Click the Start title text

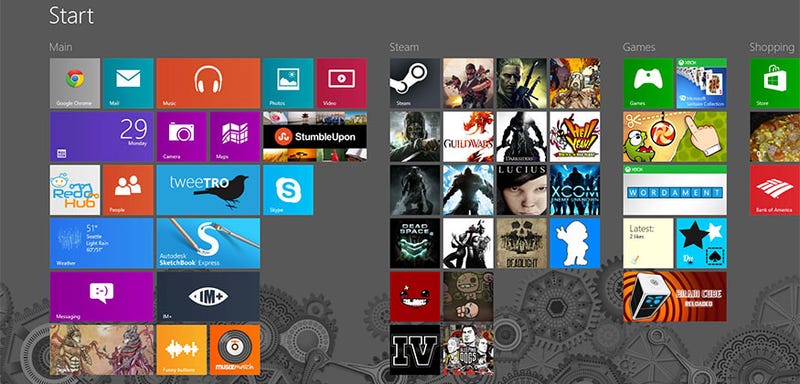[x=71, y=16]
